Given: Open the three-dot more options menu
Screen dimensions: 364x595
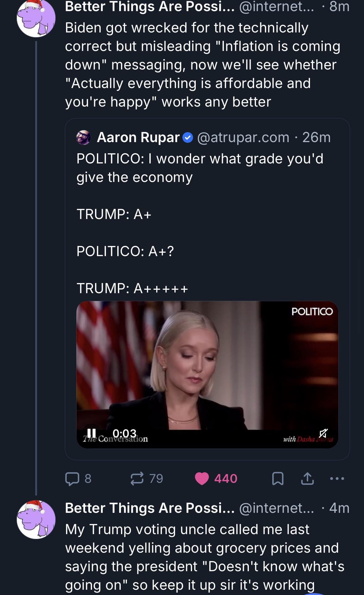Looking at the screenshot, I should click(337, 479).
